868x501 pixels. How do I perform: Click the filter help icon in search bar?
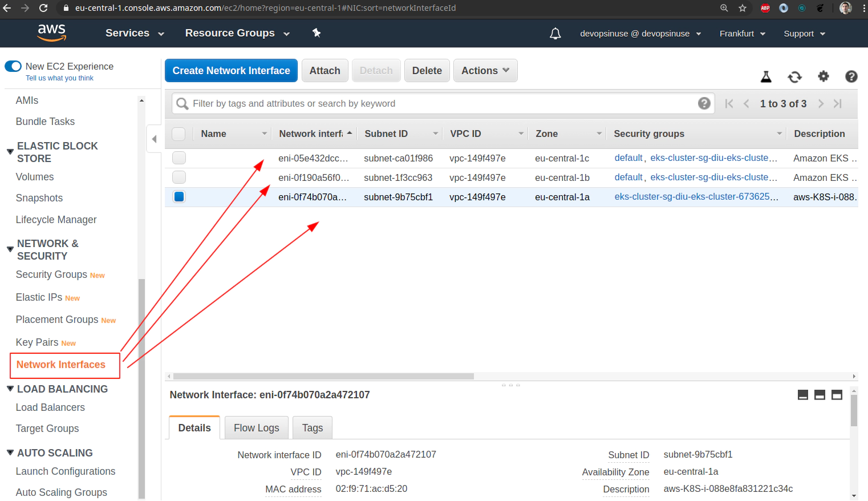704,103
